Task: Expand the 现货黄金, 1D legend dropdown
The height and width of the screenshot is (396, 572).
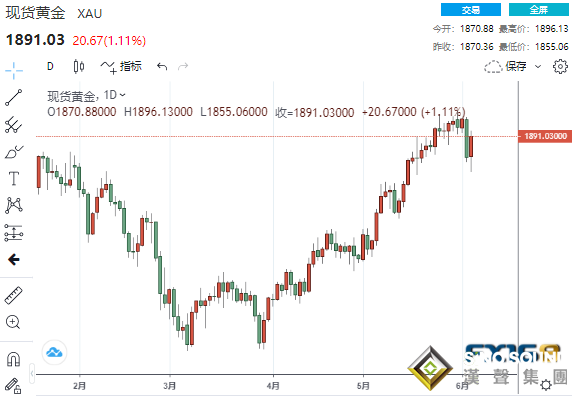Action: (x=123, y=95)
